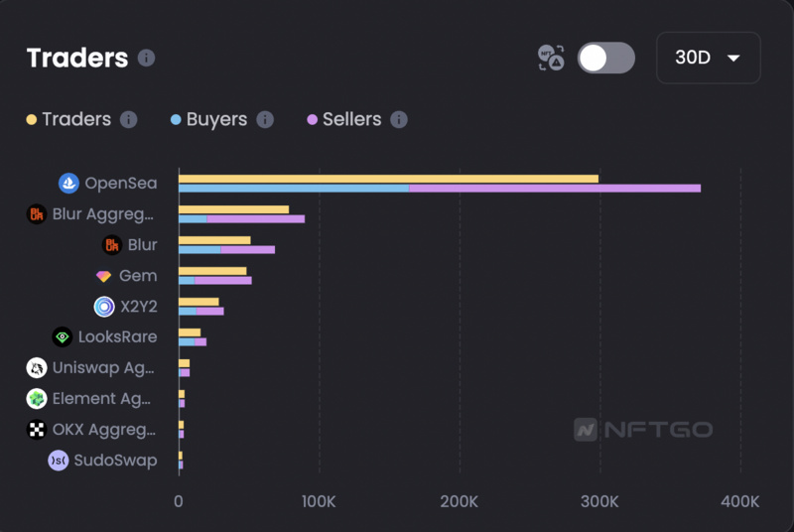
Task: Click the OpenSea logo icon
Action: pyautogui.click(x=68, y=184)
